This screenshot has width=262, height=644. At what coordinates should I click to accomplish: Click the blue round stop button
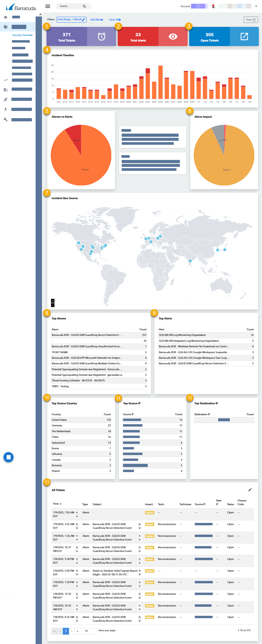click(x=9, y=457)
